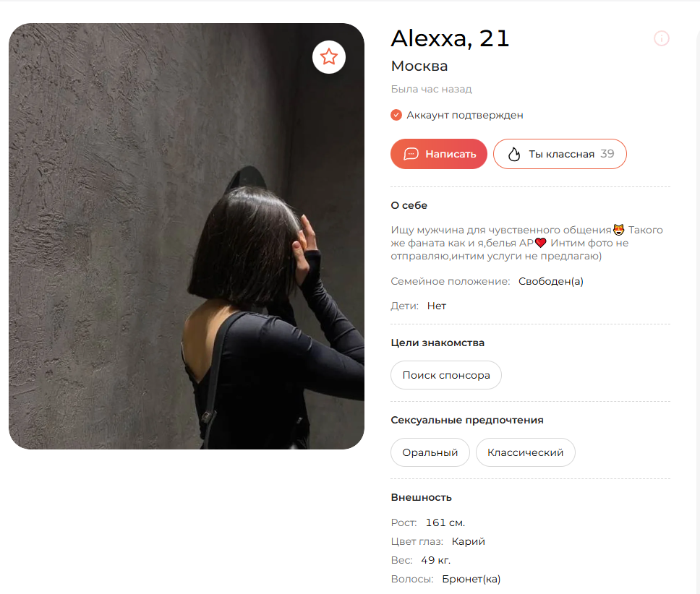700x594 pixels.
Task: Click the Сексуальные предпочтения heading
Action: [467, 420]
